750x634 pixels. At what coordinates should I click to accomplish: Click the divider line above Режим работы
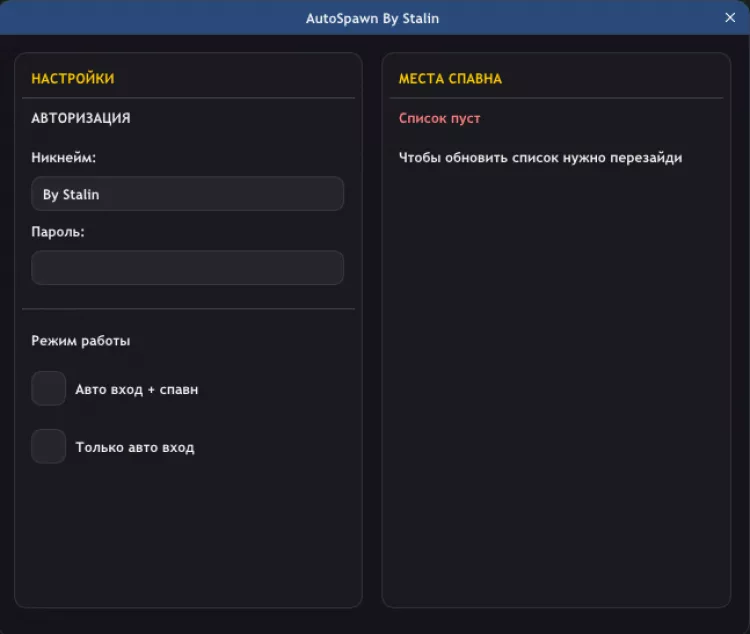coord(188,309)
